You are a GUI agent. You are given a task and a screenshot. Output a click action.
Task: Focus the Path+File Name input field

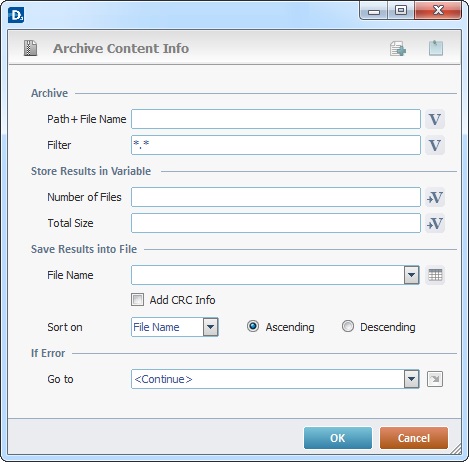(x=276, y=119)
